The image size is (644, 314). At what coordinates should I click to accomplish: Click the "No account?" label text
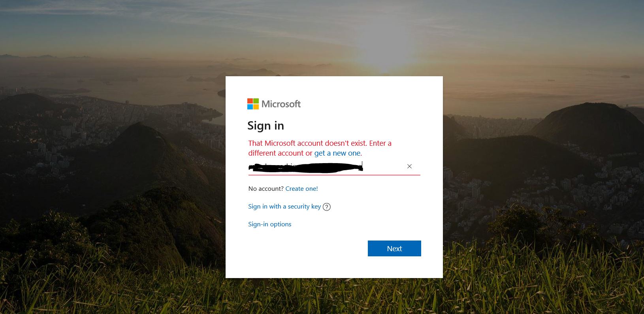tap(266, 189)
